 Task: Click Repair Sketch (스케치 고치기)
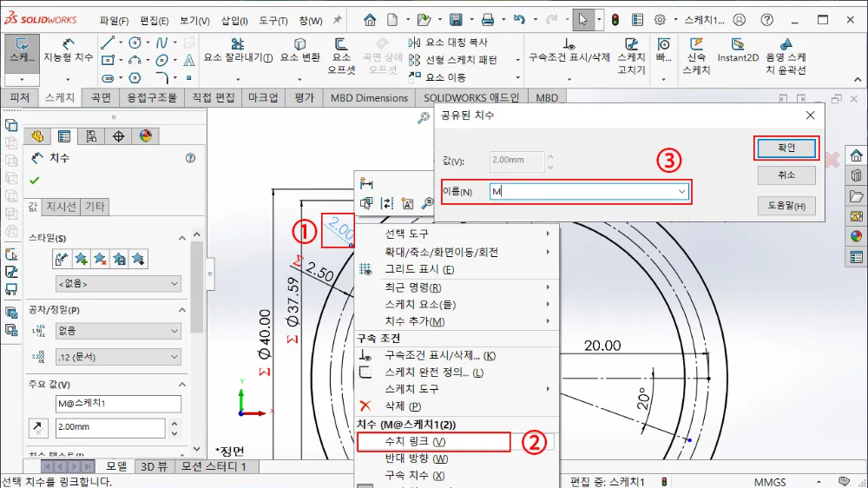631,56
